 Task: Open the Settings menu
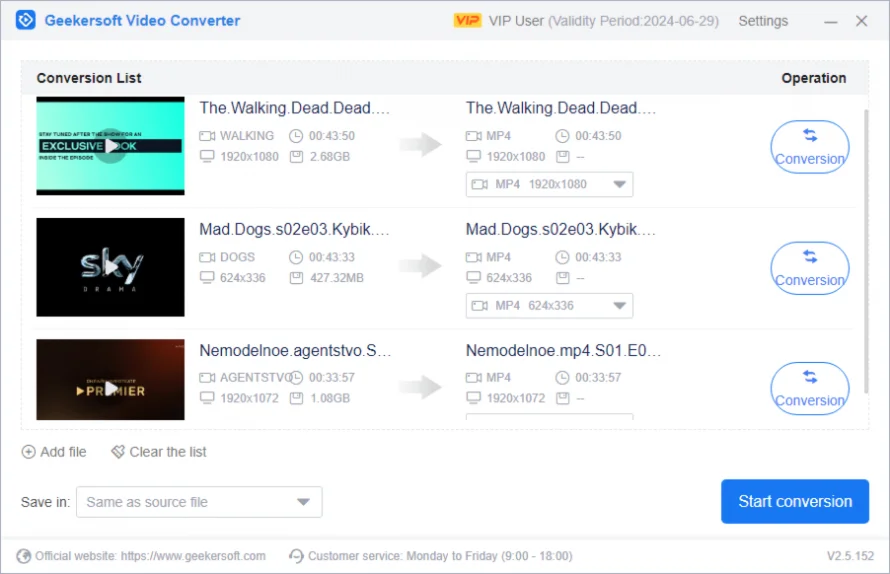pos(763,21)
